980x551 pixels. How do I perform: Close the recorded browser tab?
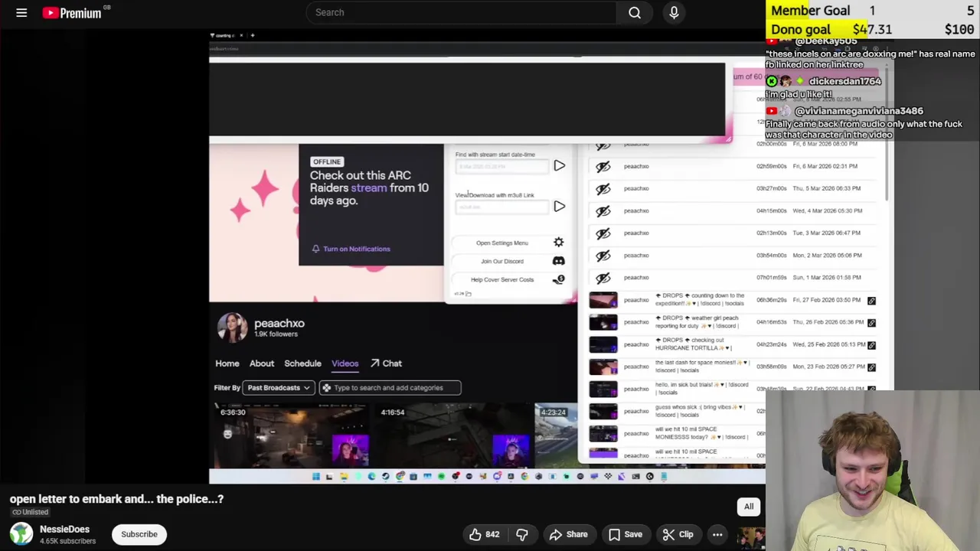(241, 35)
